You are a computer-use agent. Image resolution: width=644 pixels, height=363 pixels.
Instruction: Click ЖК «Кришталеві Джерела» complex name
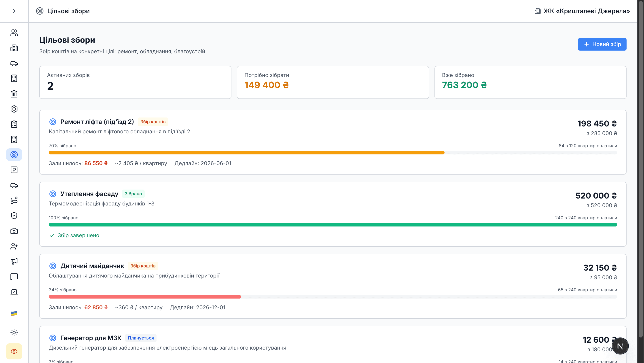click(x=587, y=11)
